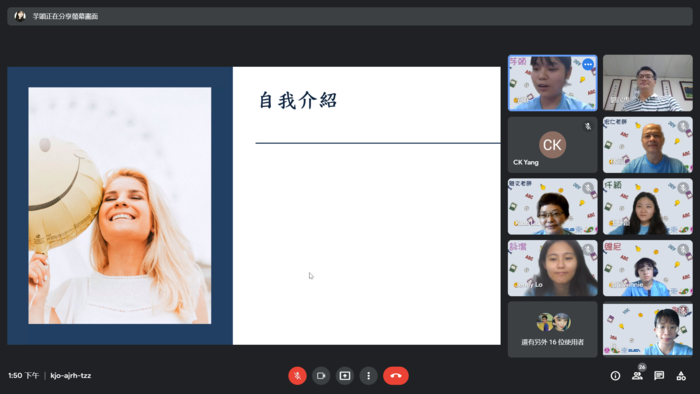This screenshot has width=700, height=394.
Task: Open tile showing 16 other users
Action: point(553,329)
